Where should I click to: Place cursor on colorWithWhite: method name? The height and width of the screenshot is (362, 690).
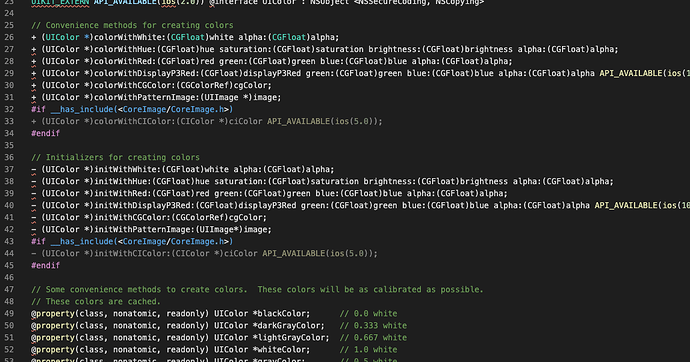(130, 37)
